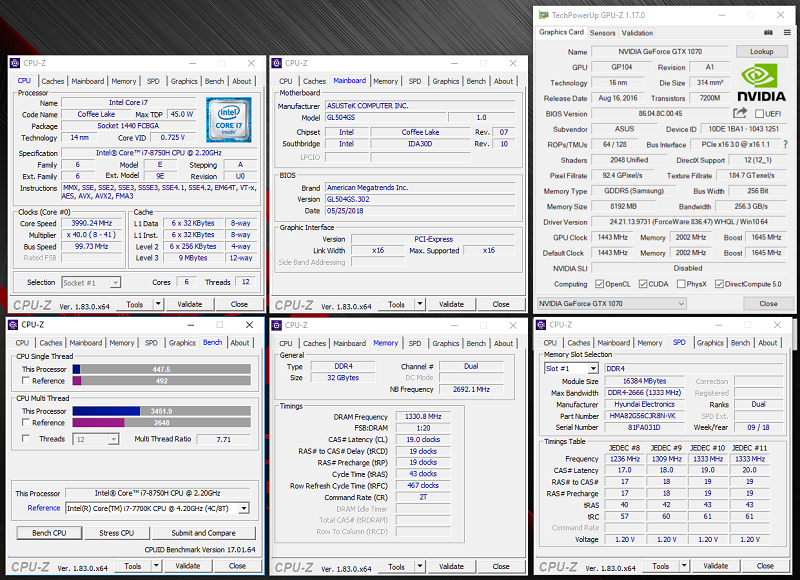The height and width of the screenshot is (580, 800).
Task: Click Close button in CPU-Z Mainboard window
Action: pyautogui.click(x=501, y=304)
